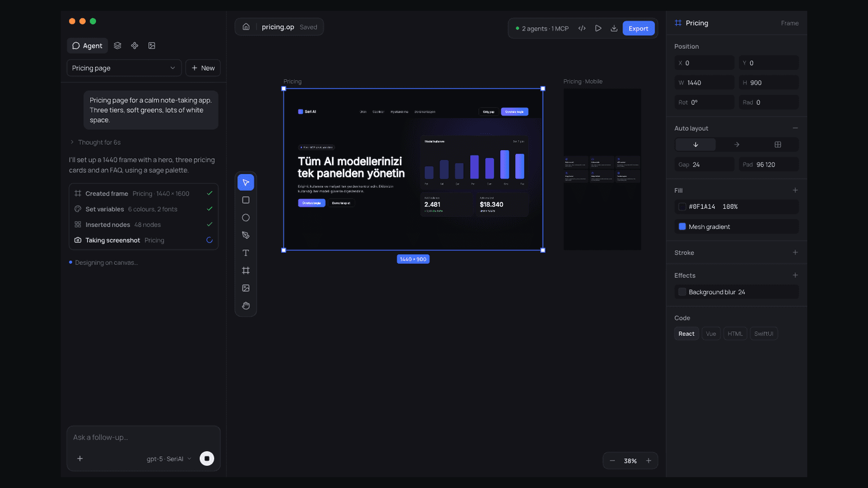Viewport: 868px width, 488px height.
Task: Add a Stroke with plus icon
Action: 795,253
